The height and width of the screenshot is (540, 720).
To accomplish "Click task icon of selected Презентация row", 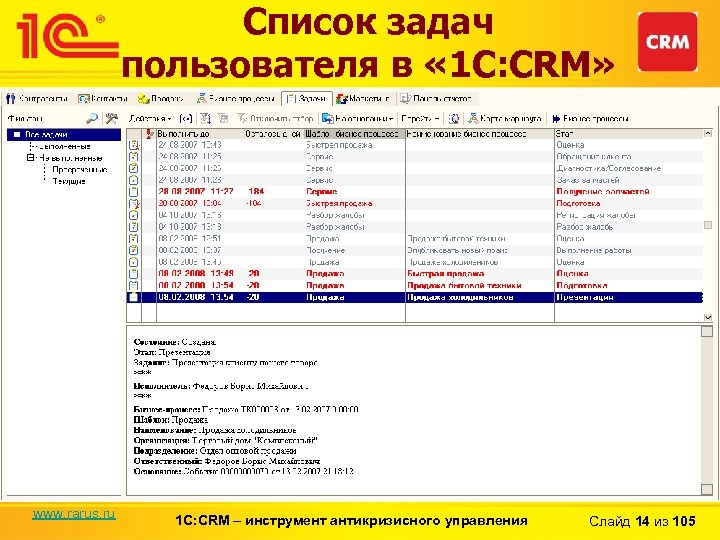I will coord(133,297).
